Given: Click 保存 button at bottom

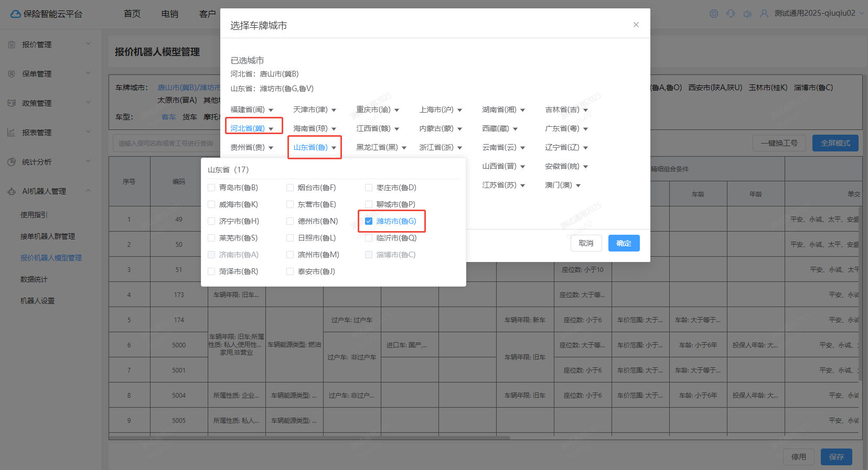Looking at the screenshot, I should [837, 457].
